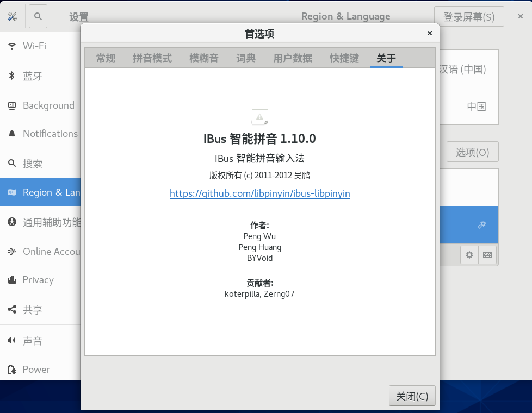Click the copyright line 2011-2012 吴鹏

259,176
